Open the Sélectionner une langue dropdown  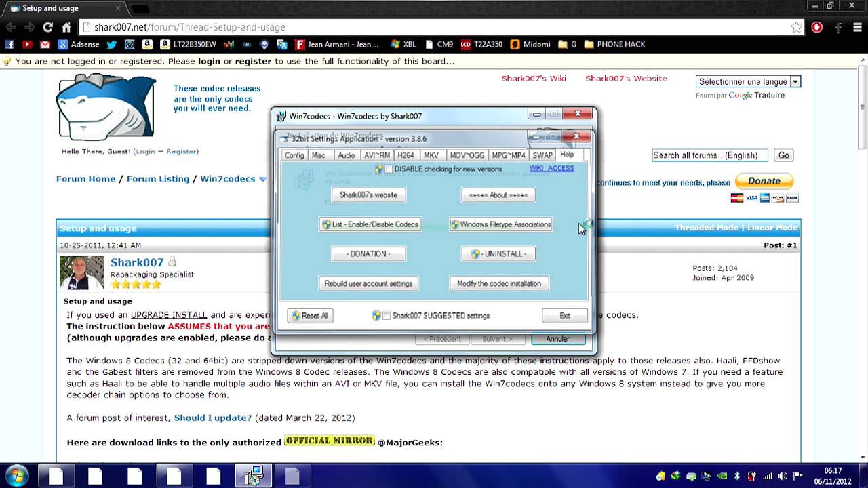pos(749,81)
